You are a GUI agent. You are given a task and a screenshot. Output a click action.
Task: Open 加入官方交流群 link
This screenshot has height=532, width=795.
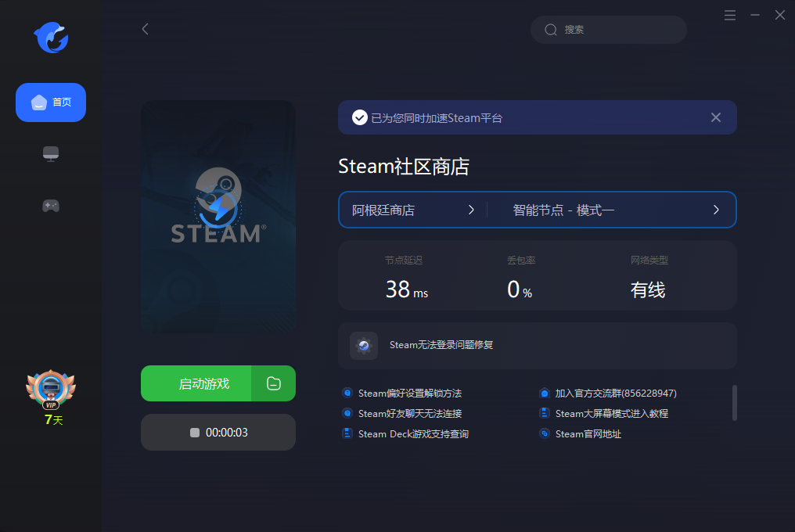click(615, 393)
